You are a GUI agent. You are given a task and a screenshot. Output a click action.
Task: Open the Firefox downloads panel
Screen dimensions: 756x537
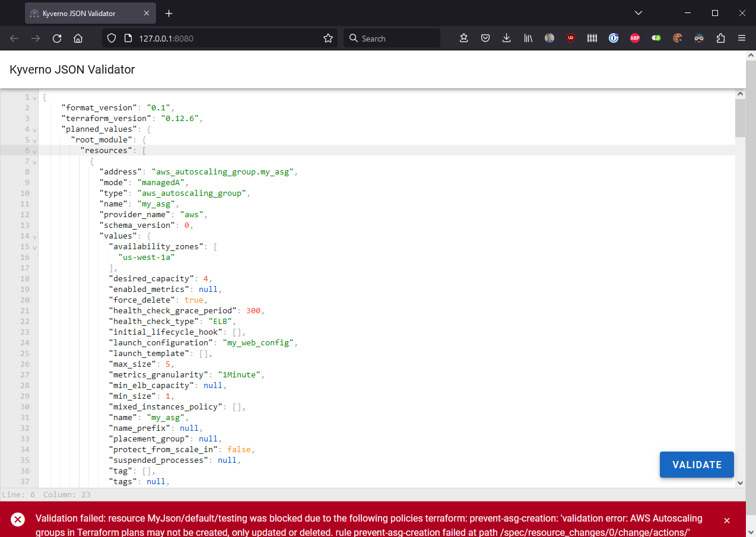click(506, 38)
